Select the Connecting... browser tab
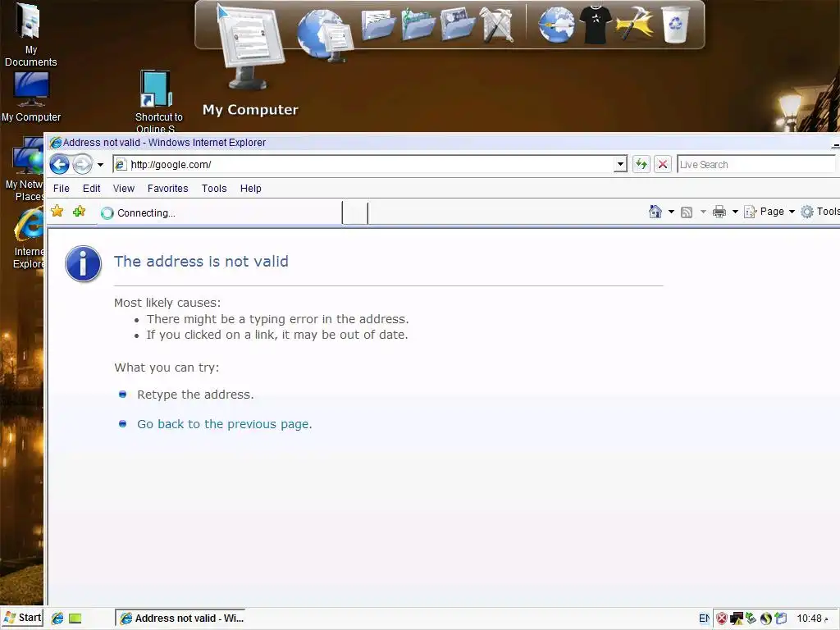Screen dimensions: 840x630 (x=220, y=213)
